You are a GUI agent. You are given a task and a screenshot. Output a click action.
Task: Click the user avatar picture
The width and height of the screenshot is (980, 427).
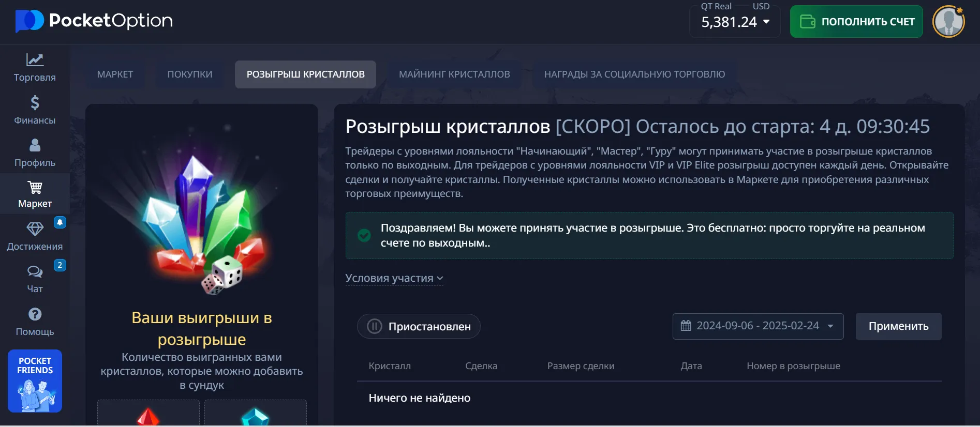point(948,22)
